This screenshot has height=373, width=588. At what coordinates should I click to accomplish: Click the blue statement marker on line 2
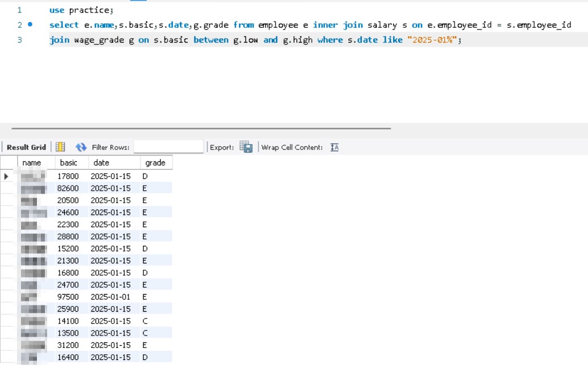coord(30,25)
